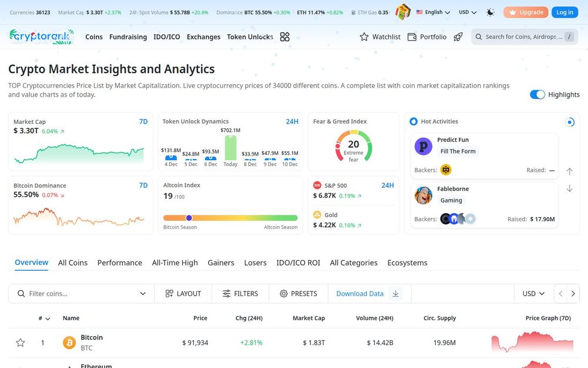Switch to the IDO/ICO ROI tab
Screen dimensions: 588x368
pos(298,263)
